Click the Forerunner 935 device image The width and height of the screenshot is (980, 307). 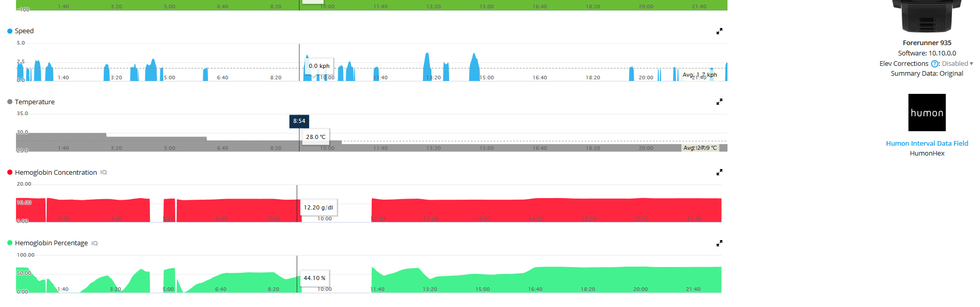[927, 17]
